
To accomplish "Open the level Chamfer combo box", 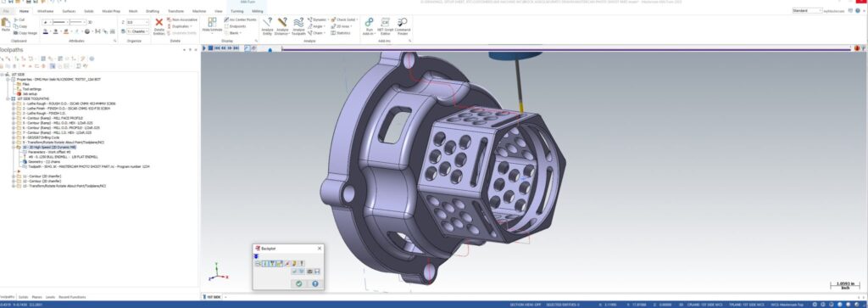I will pos(138,31).
